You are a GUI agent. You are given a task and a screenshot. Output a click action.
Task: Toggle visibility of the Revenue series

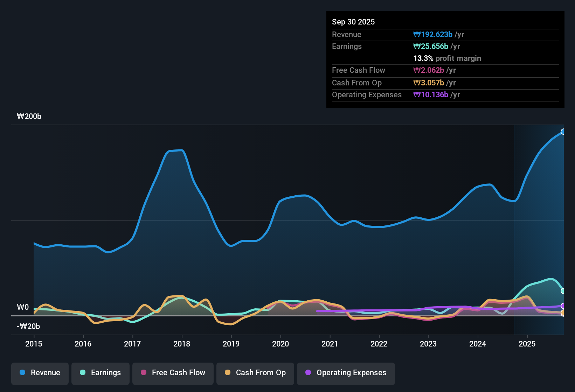(40, 373)
